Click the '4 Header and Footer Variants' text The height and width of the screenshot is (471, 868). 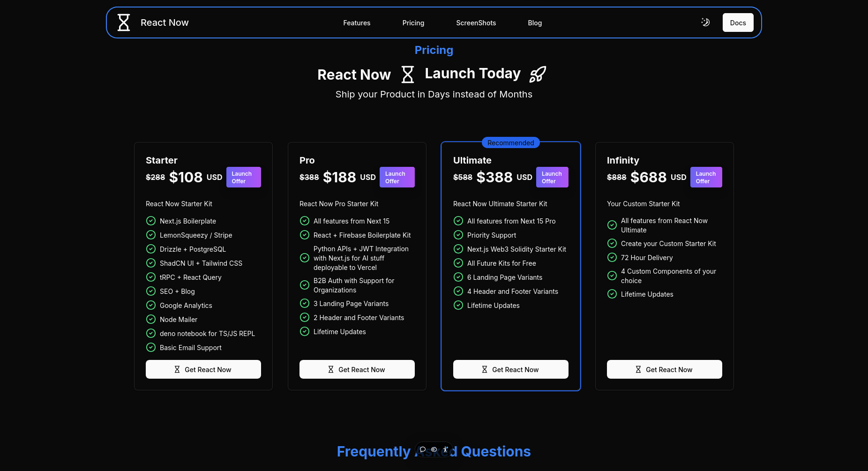[x=513, y=292]
